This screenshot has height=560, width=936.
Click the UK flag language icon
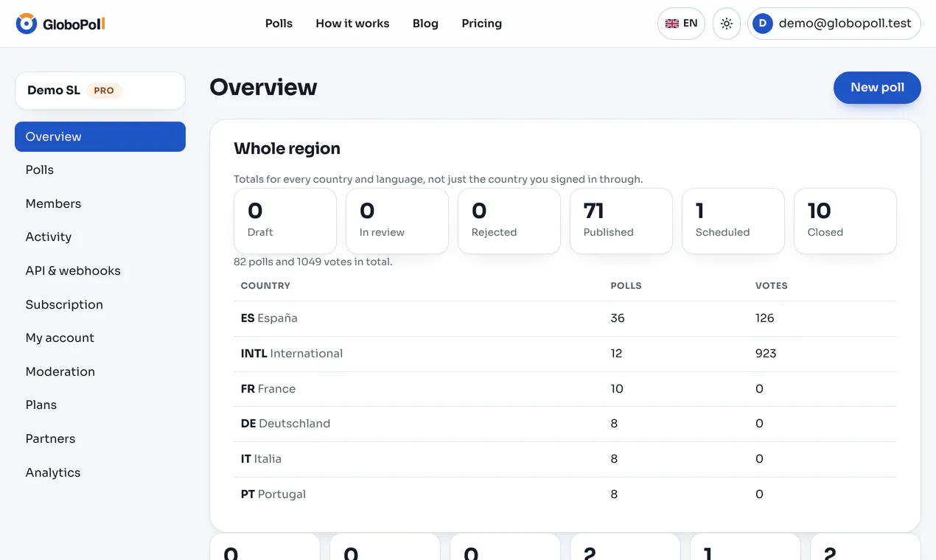point(672,24)
